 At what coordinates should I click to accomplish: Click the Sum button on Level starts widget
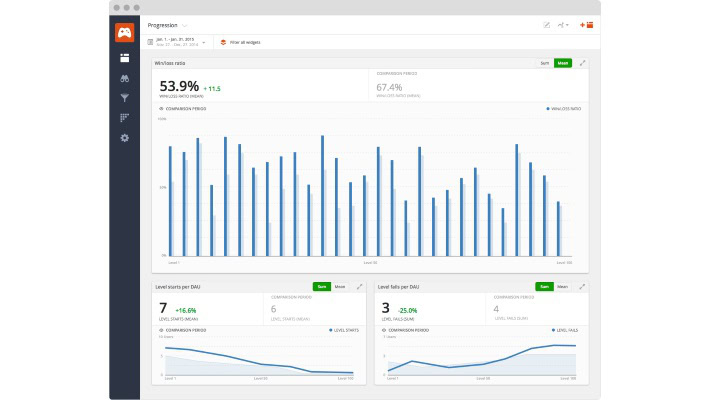(x=320, y=286)
